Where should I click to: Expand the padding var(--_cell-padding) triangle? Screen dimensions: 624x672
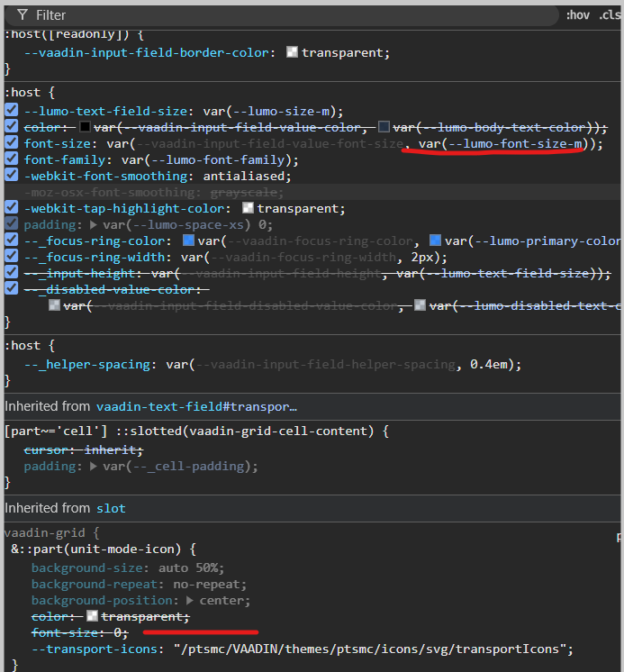(x=94, y=467)
